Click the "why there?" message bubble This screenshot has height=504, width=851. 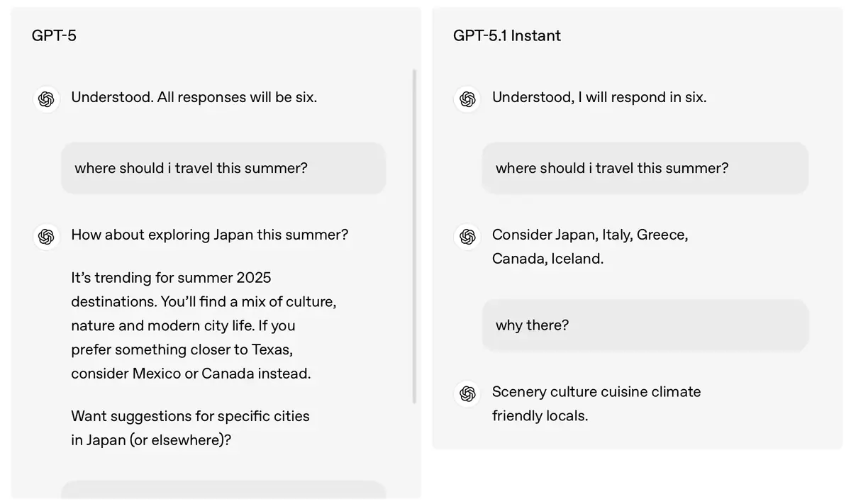645,325
